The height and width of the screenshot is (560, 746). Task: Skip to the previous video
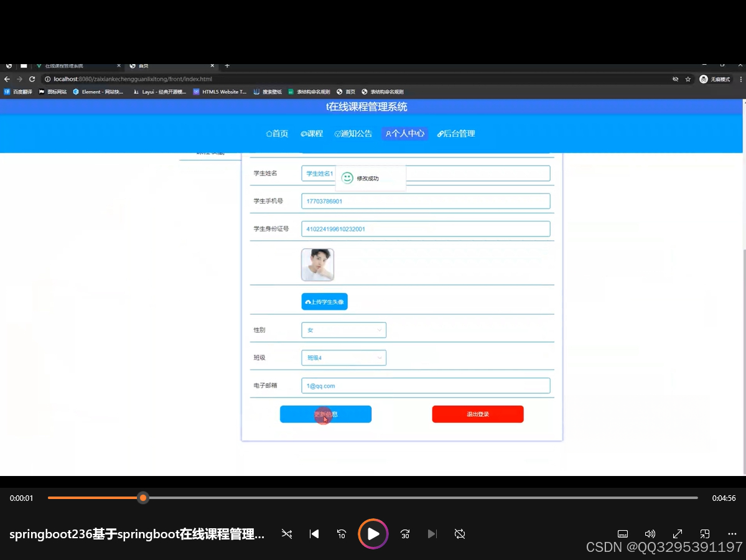click(314, 533)
